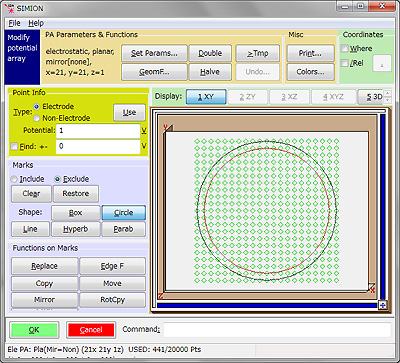Click the horizontal blue scrollbar of view
Viewport: 400px width, 363px height.
(x=267, y=305)
